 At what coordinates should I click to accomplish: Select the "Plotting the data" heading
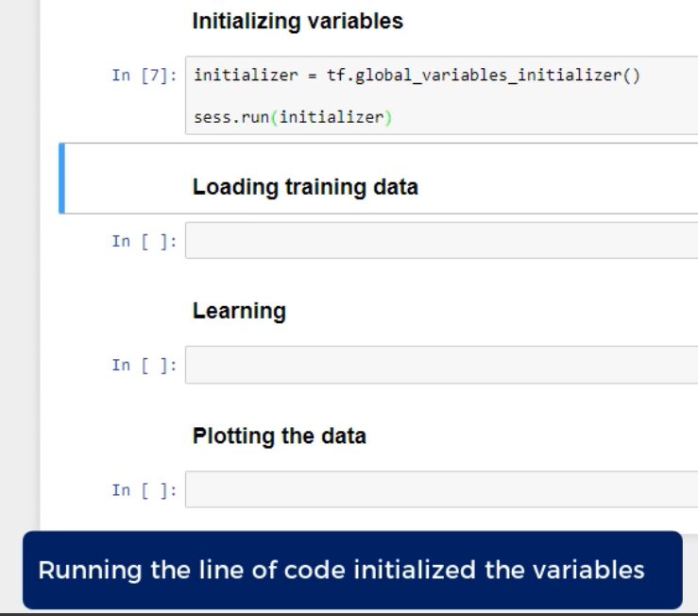click(280, 436)
